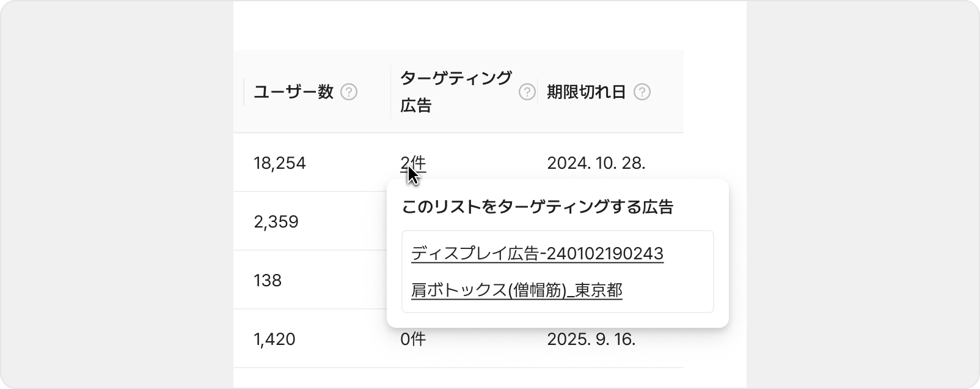The image size is (980, 389).
Task: Click divider between ターゲティング広告 and 期限切れ日 headers
Action: click(x=537, y=92)
